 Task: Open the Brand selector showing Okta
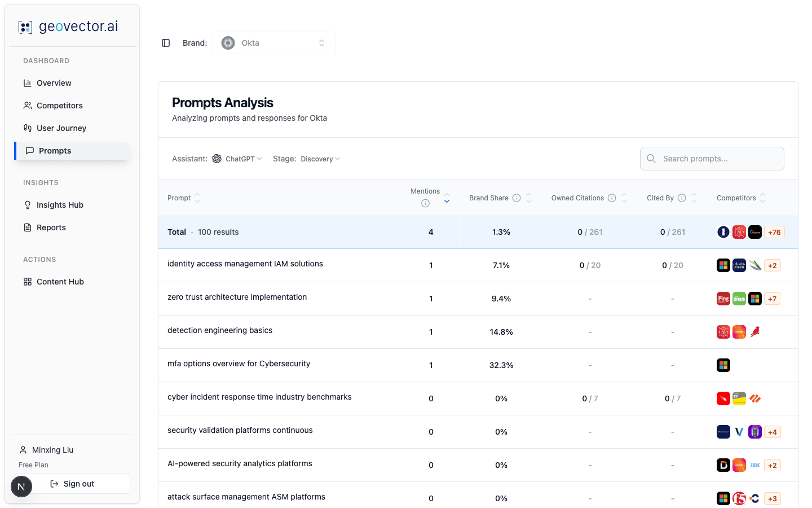[273, 42]
